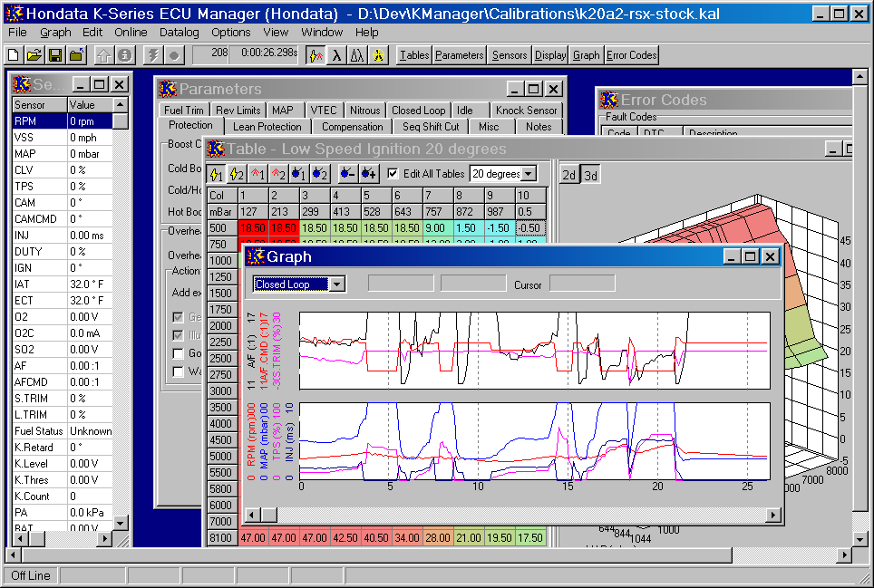The height and width of the screenshot is (588, 874).
Task: Click the New calibration file icon
Action: pyautogui.click(x=14, y=55)
